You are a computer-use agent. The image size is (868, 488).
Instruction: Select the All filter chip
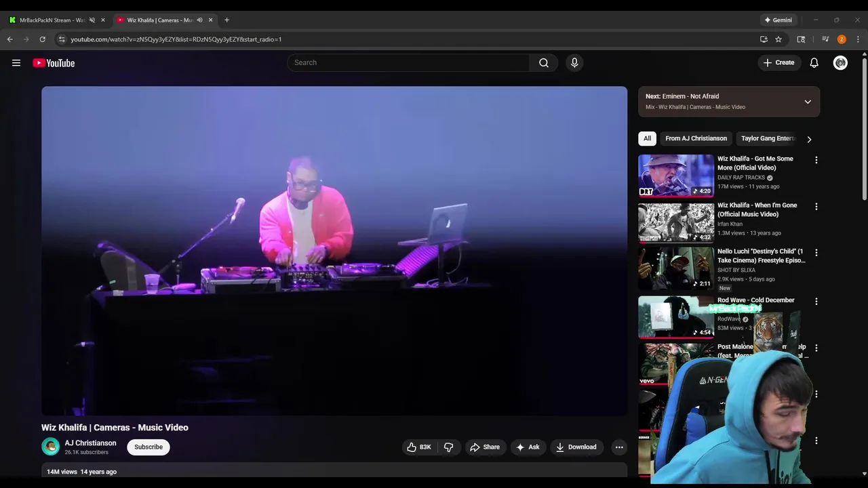coord(647,138)
